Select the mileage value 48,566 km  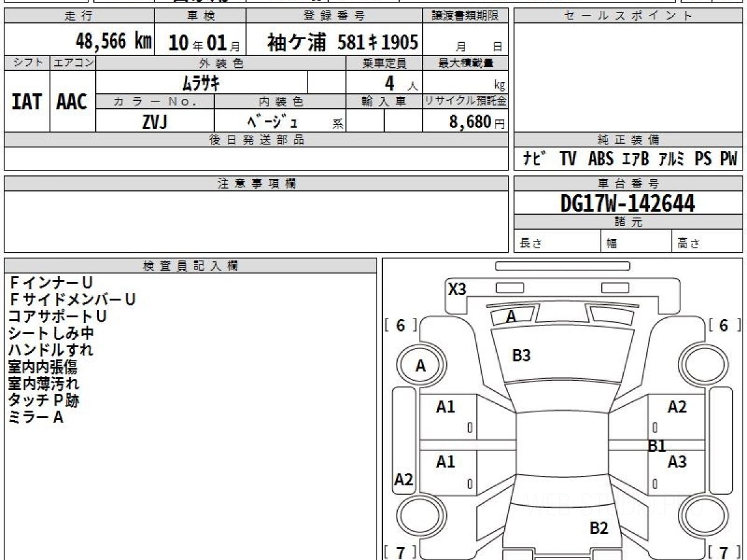coord(113,42)
